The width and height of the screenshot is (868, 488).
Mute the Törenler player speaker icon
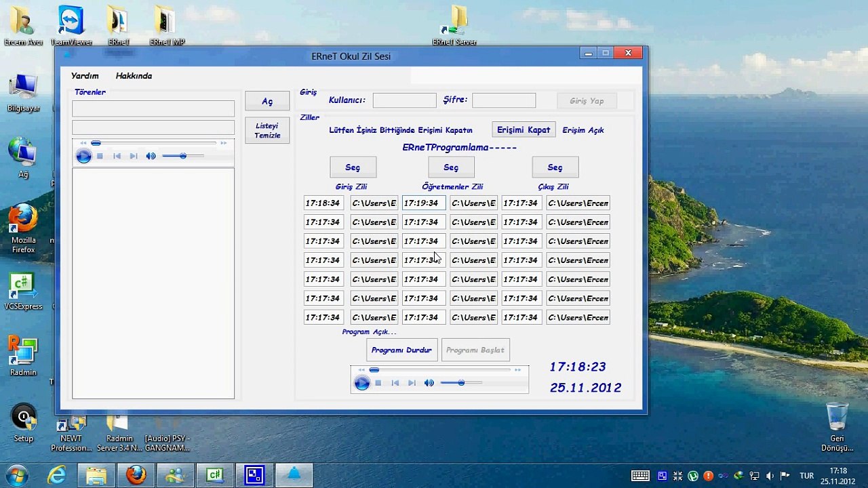pos(151,156)
